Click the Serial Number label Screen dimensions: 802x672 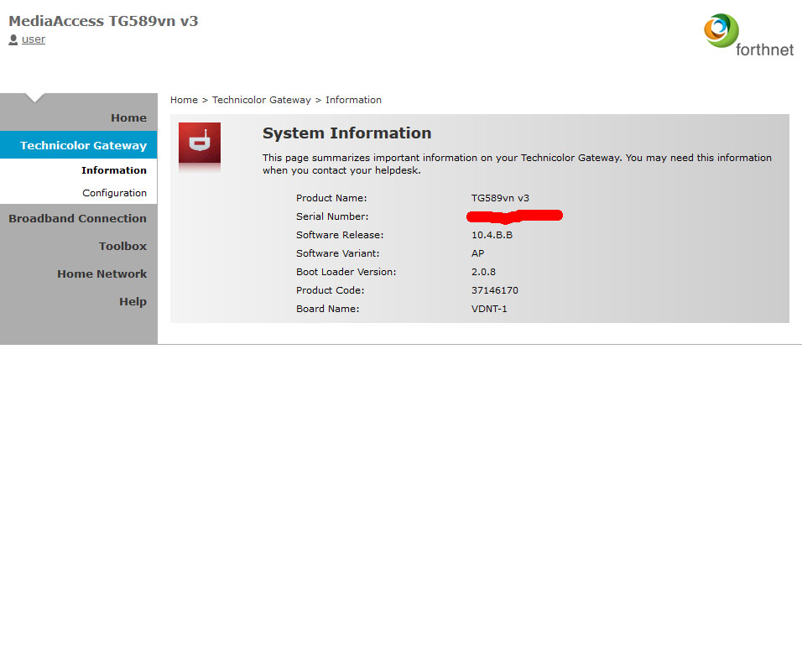tap(332, 216)
